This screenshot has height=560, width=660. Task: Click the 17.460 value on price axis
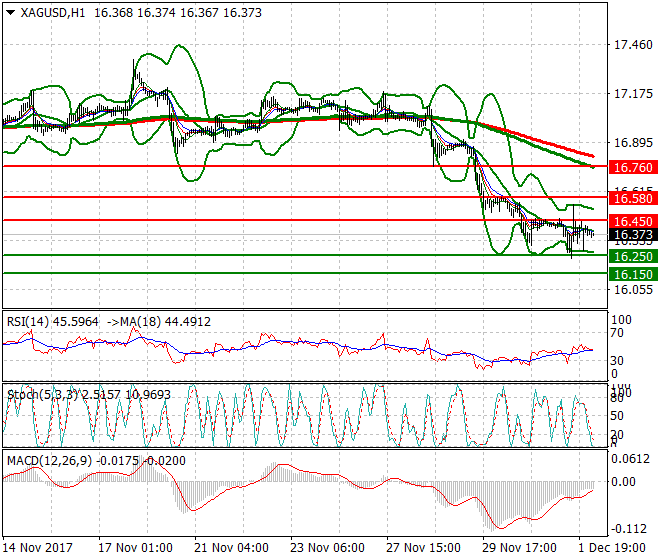pos(631,45)
